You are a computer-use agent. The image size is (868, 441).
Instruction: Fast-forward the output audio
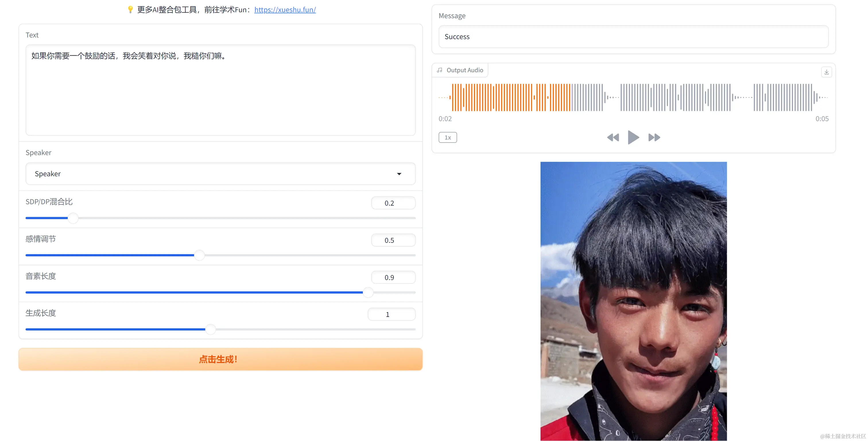click(654, 137)
